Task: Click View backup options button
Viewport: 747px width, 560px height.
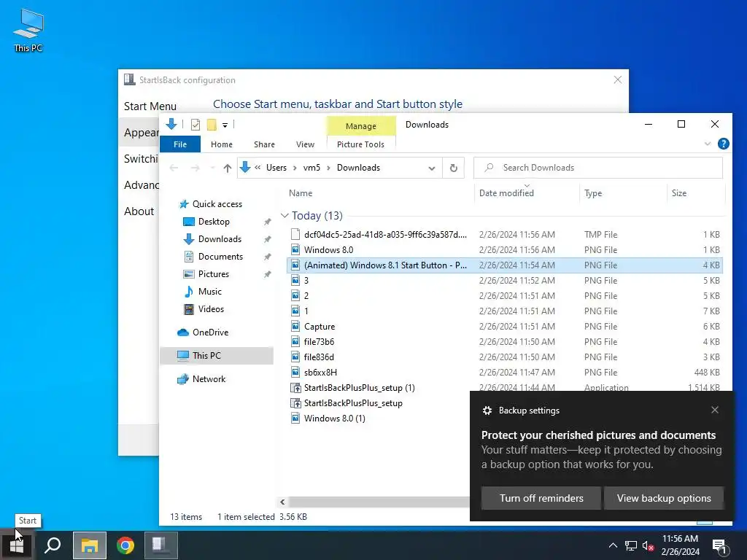Action: coord(664,498)
